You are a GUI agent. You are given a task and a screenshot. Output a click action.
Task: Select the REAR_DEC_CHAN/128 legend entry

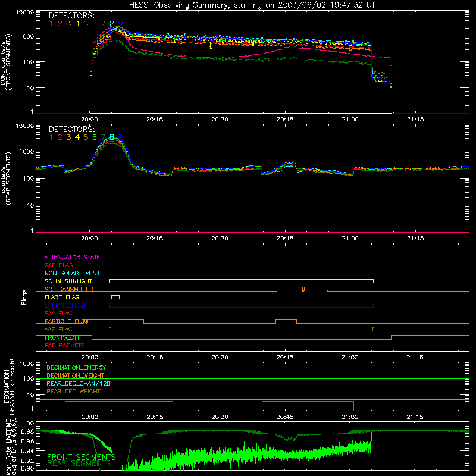79,383
